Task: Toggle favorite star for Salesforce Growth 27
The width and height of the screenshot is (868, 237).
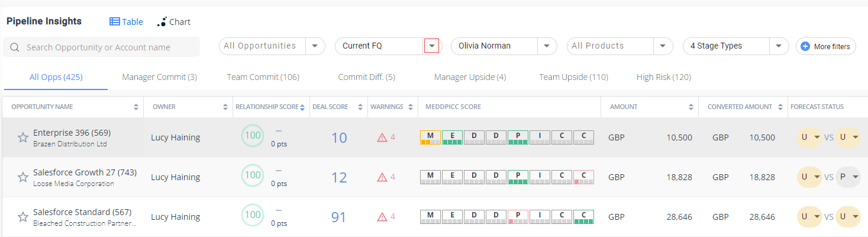Action: click(x=22, y=177)
